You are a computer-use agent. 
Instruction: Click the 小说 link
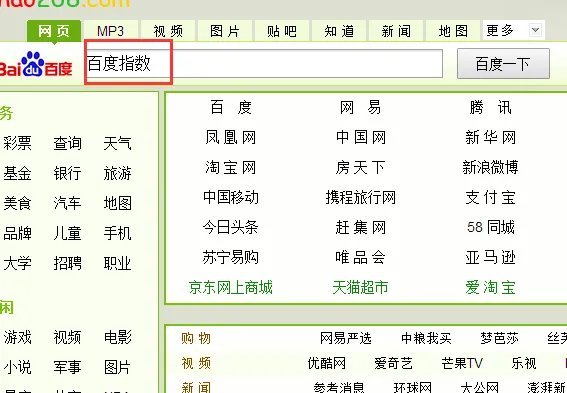[17, 367]
